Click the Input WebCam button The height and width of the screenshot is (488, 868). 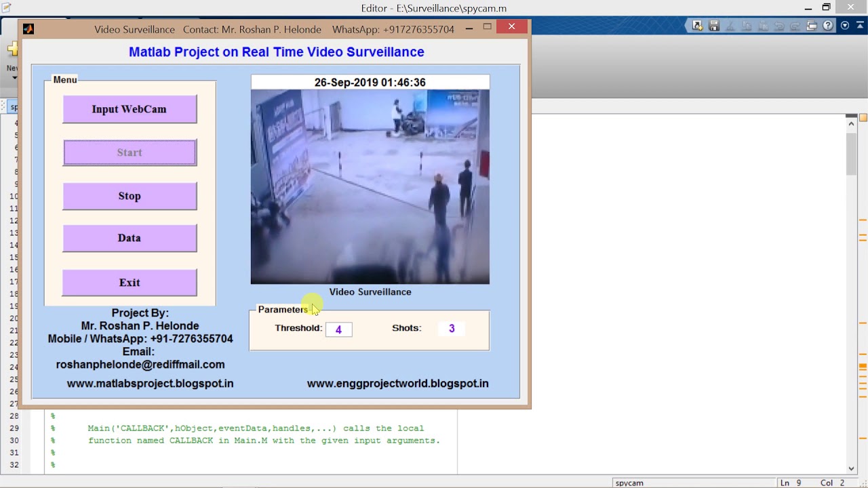tap(130, 109)
